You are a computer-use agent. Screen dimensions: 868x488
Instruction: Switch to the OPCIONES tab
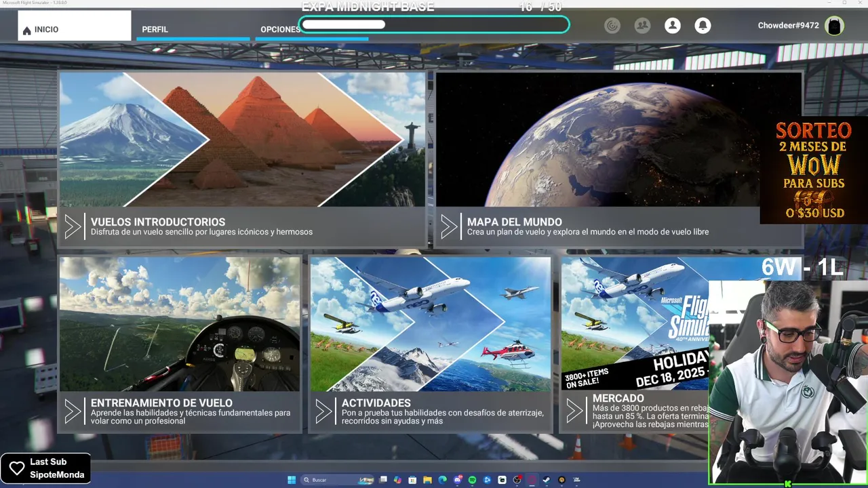tap(280, 29)
